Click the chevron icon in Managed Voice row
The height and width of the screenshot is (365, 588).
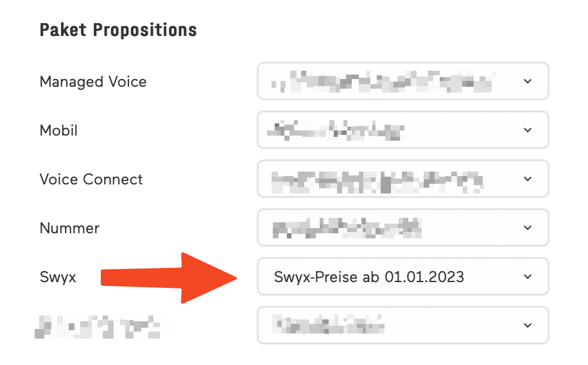click(528, 82)
